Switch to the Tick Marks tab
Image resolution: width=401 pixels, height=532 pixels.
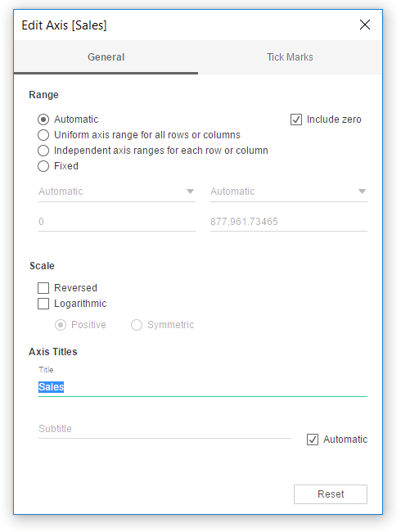point(290,57)
